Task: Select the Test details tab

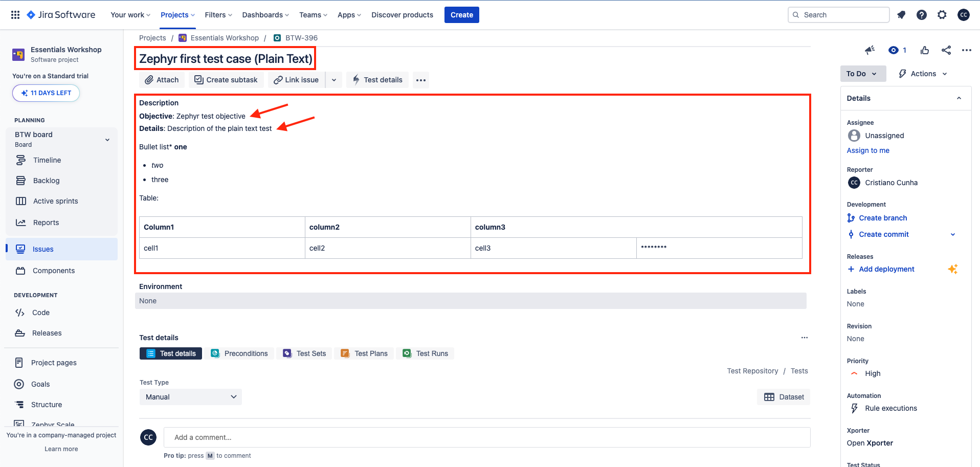Action: click(x=171, y=353)
